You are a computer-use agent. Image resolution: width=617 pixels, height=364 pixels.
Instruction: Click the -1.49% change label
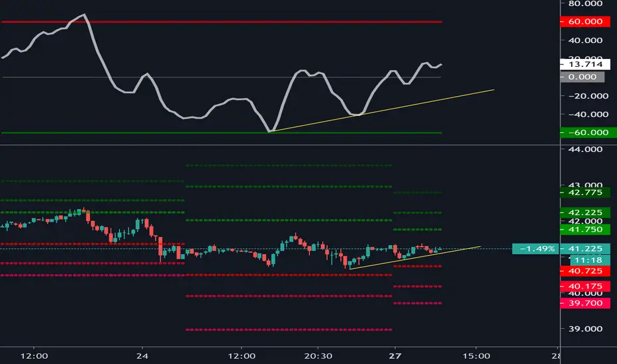(536, 249)
